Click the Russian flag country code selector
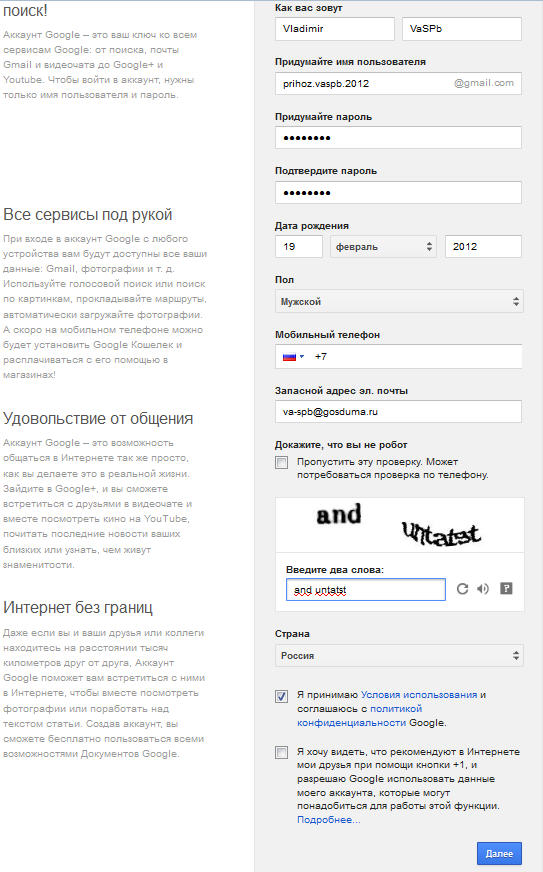Screen dimensions: 543x872 pyautogui.click(x=293, y=356)
